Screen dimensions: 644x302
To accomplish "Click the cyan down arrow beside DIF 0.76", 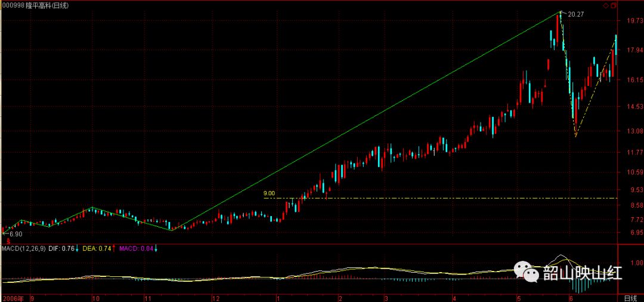I will pos(77,248).
